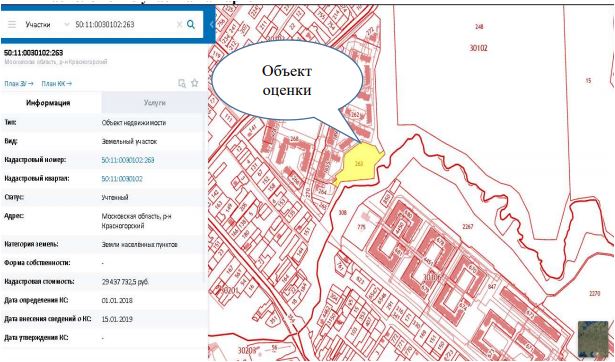Click the magnifier search icon
This screenshot has height=362, width=615.
(191, 24)
